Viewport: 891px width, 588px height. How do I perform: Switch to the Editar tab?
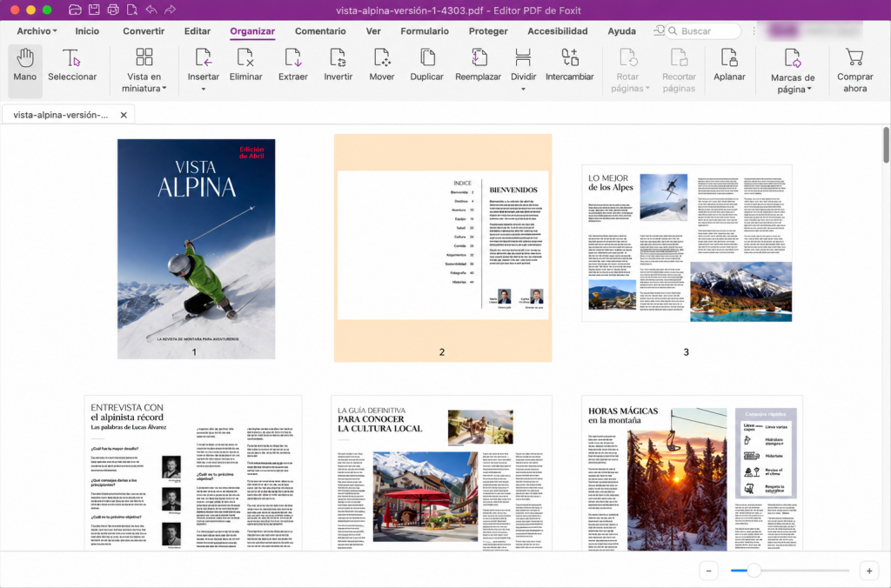point(198,31)
